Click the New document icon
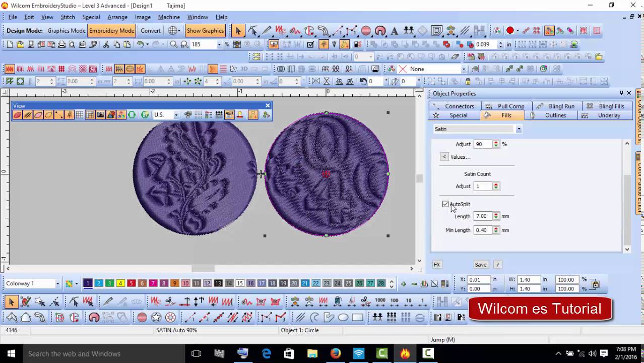This screenshot has width=644, height=363. [x=10, y=44]
